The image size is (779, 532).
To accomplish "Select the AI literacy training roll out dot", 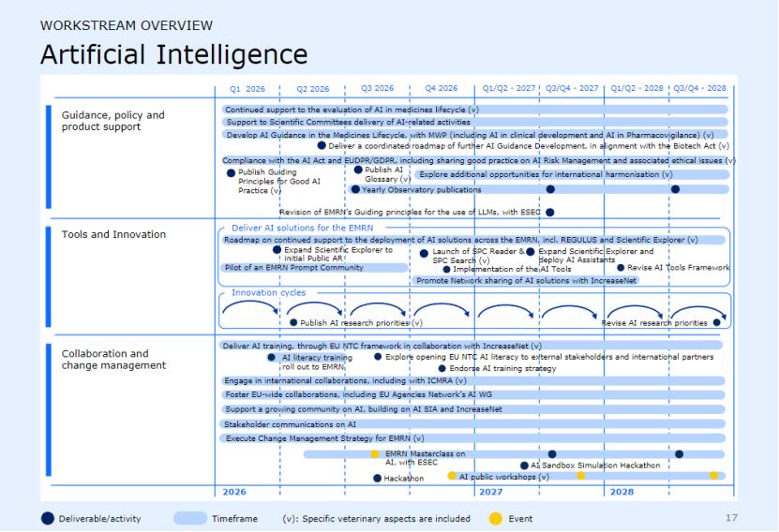I will pos(272,357).
